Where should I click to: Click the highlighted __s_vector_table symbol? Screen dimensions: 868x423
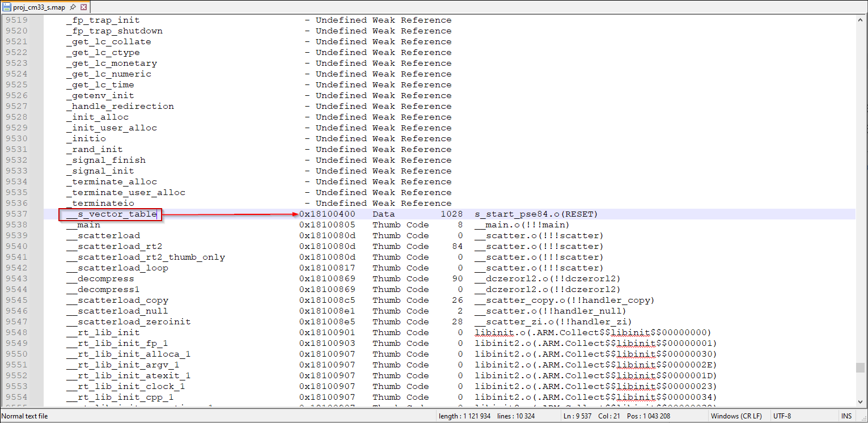tap(111, 214)
